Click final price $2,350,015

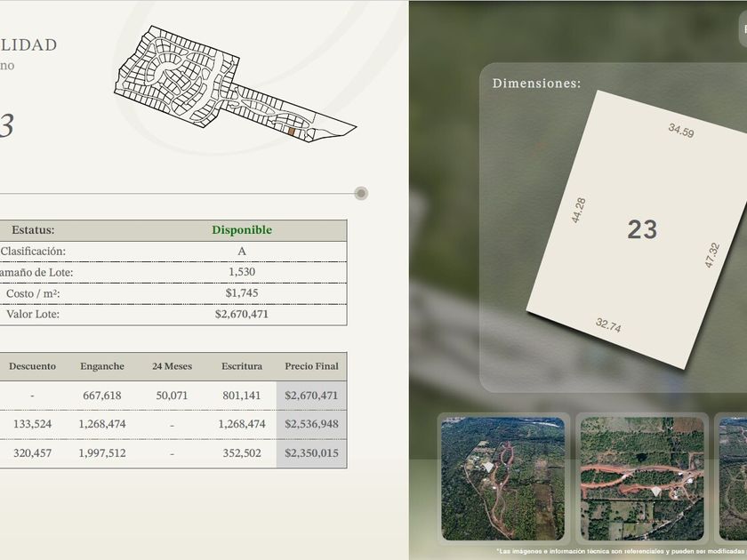click(311, 452)
